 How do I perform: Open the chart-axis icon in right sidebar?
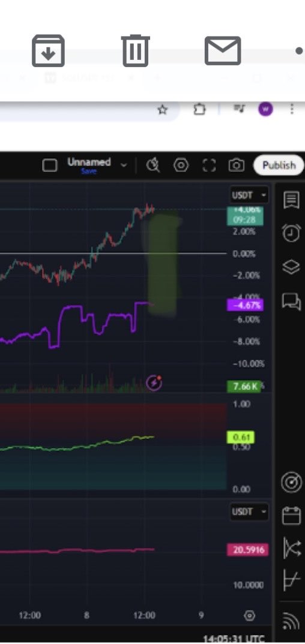pos(291,580)
